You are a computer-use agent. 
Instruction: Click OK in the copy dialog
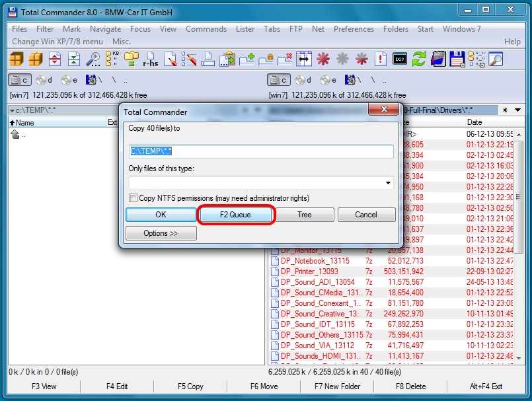[161, 215]
